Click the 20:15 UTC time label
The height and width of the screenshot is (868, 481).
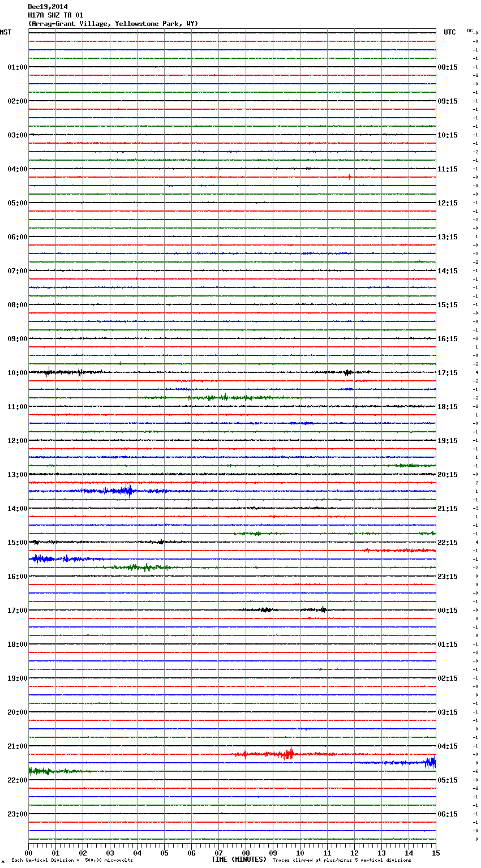pyautogui.click(x=448, y=475)
